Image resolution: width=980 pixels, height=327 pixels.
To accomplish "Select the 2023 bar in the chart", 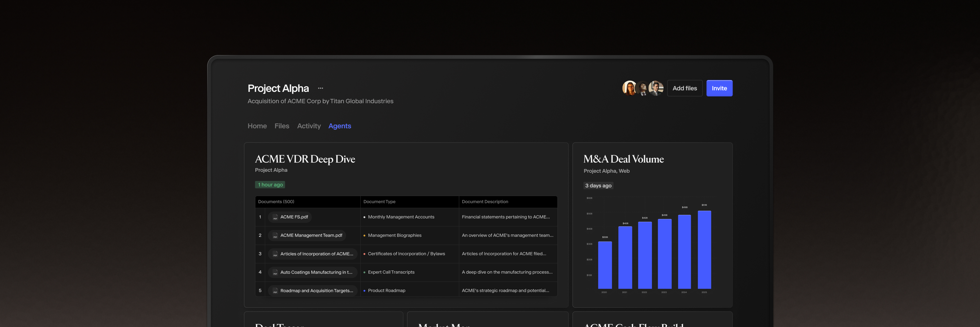I will [x=665, y=254].
